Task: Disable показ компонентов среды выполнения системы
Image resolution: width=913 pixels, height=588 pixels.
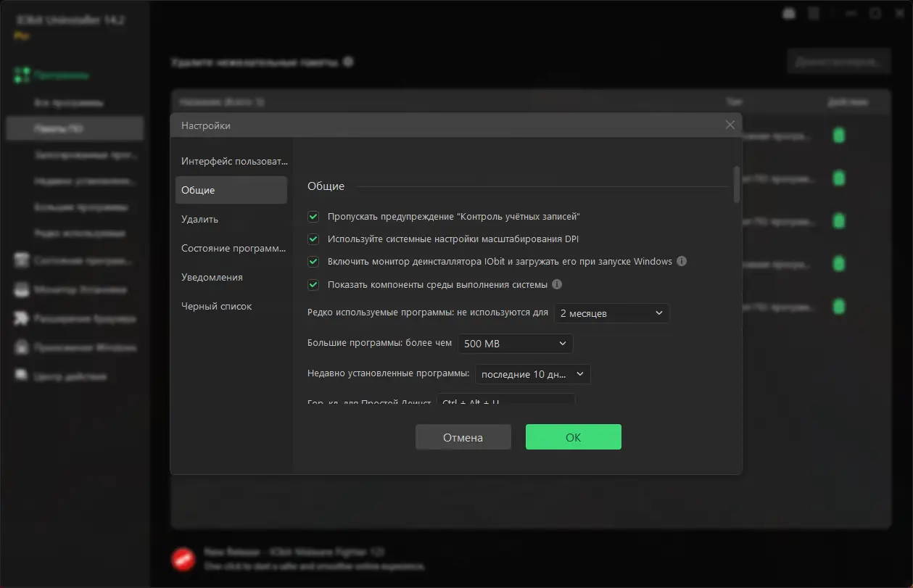Action: 313,285
